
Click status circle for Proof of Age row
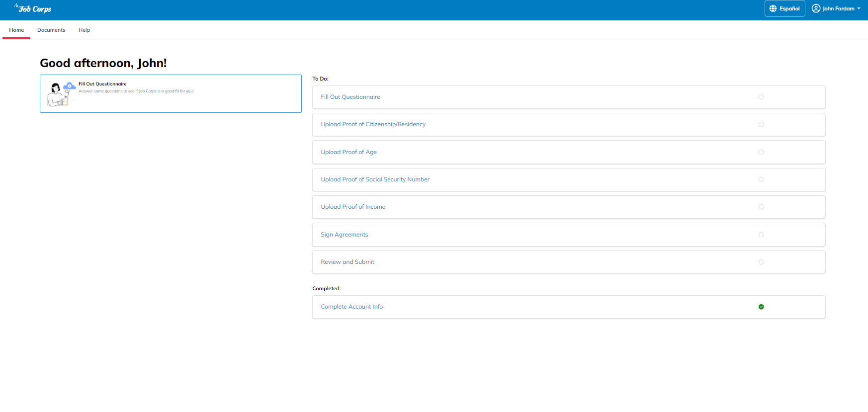(x=761, y=152)
